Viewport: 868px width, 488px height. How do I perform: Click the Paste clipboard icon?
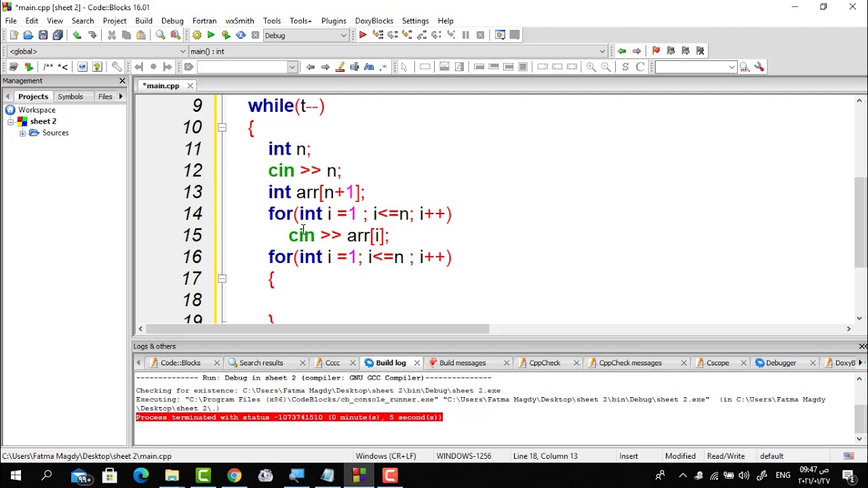(x=141, y=35)
